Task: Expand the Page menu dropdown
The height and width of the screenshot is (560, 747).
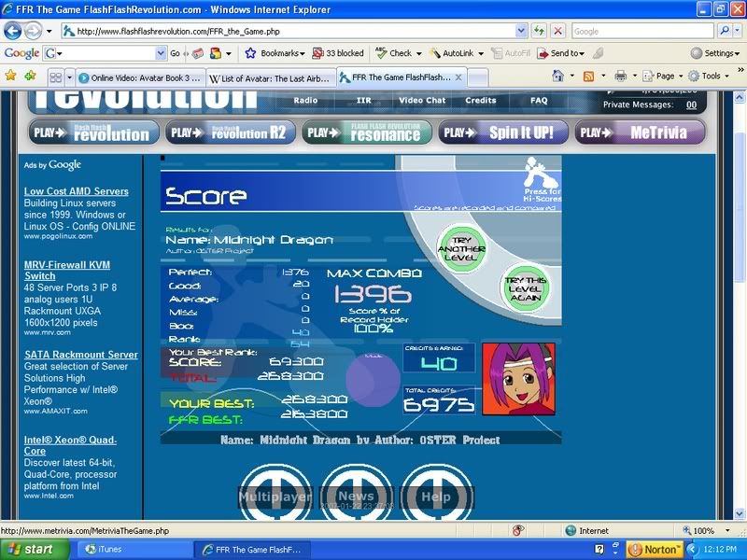Action: tap(664, 77)
